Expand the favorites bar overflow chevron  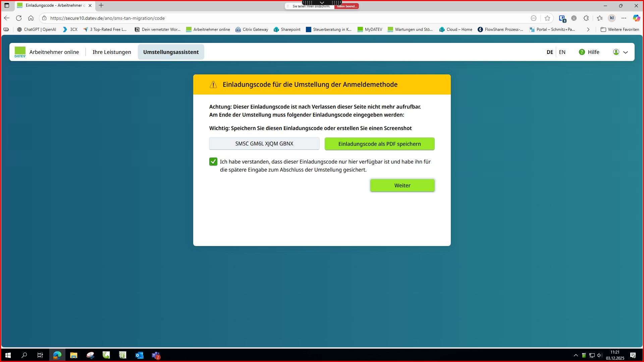click(x=588, y=29)
